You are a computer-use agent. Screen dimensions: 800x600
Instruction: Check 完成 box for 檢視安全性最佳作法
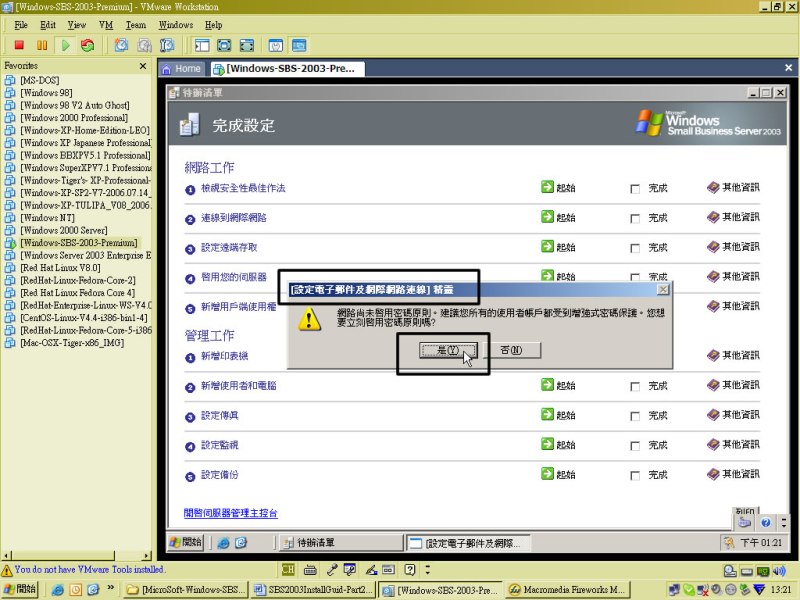(x=635, y=189)
